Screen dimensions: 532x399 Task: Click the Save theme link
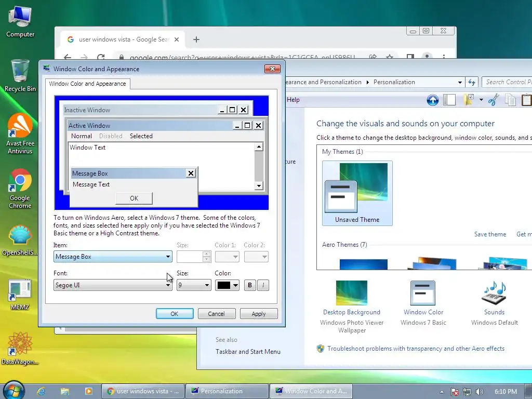click(x=490, y=234)
